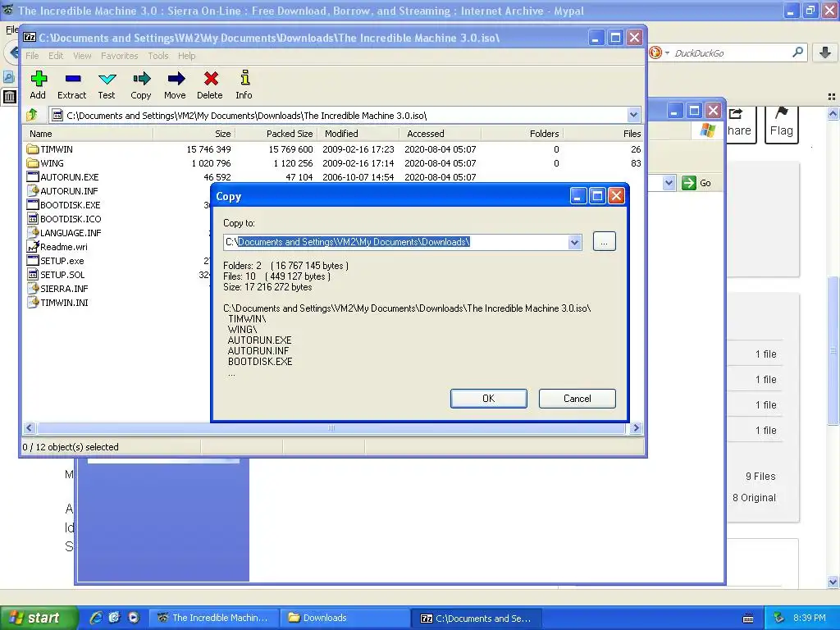
Task: Click OK in the Copy dialog
Action: (489, 399)
